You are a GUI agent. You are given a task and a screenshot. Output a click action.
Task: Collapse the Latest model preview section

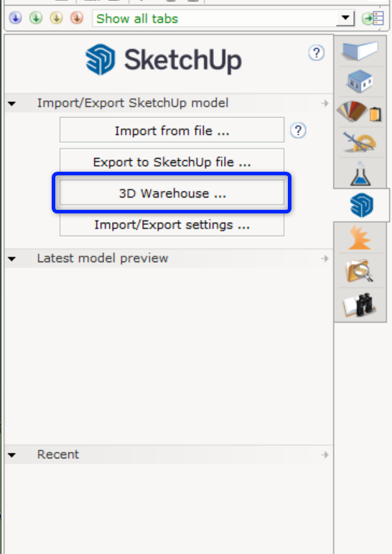point(11,259)
